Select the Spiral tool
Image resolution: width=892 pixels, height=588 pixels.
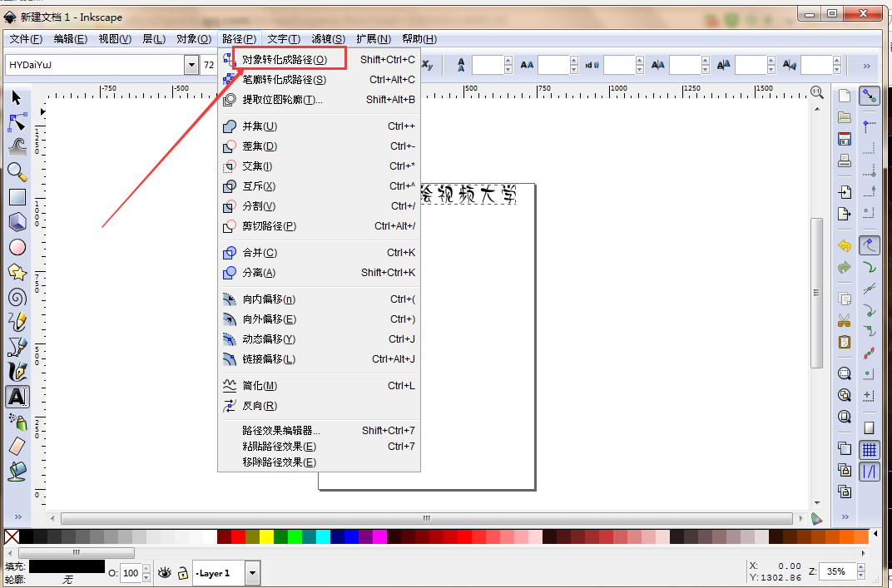tap(17, 297)
